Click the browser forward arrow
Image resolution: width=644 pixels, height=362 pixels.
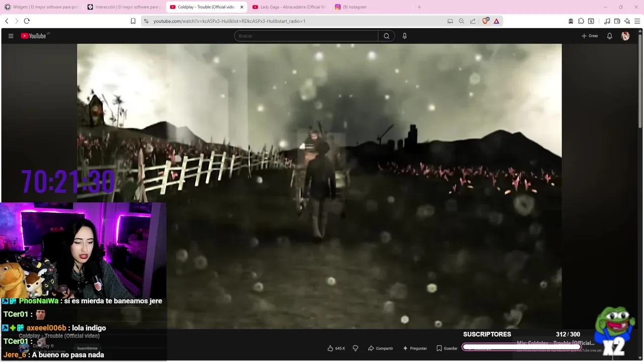point(17,21)
